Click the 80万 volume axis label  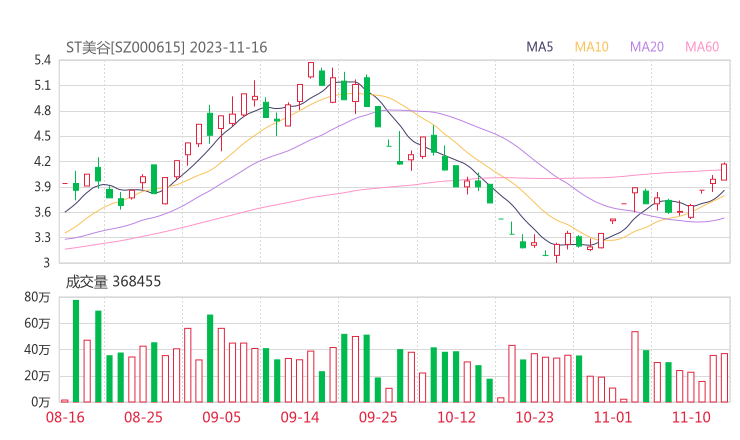[37, 297]
